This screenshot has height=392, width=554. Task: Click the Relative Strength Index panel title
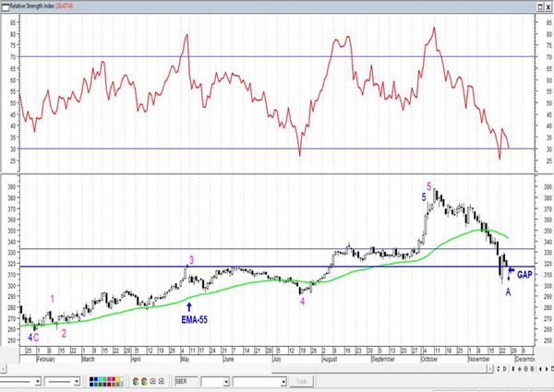coord(31,6)
